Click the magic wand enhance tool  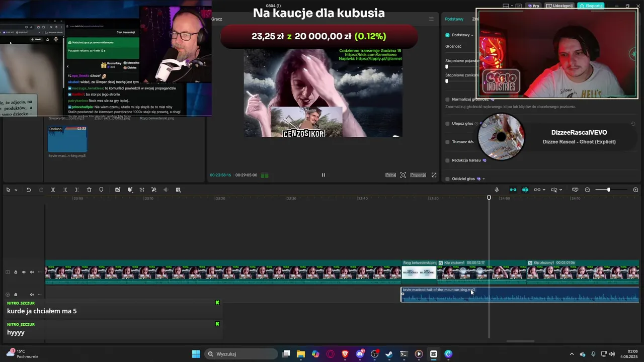coord(154,190)
